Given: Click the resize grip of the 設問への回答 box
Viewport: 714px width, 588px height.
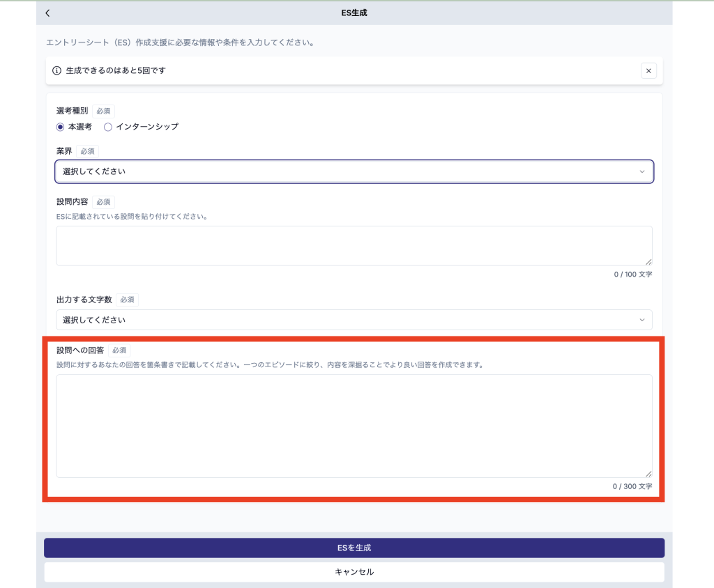Looking at the screenshot, I should click(648, 473).
